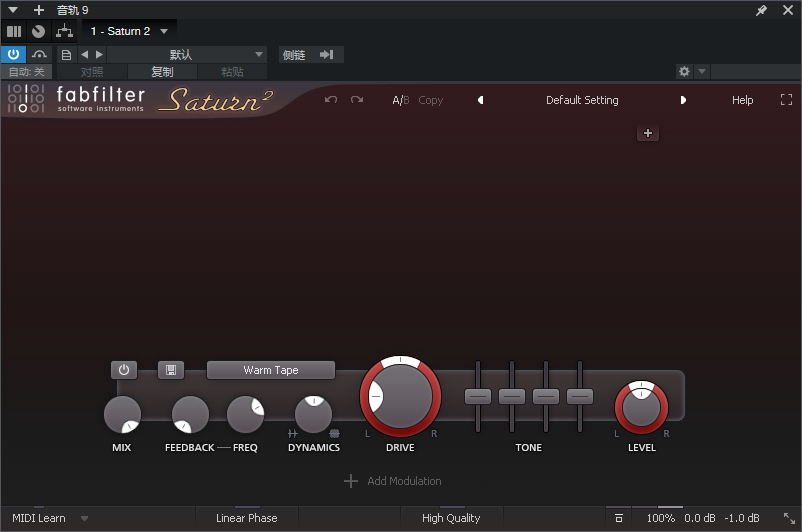Copy A state to B
Screen dimensions: 802x532
click(x=431, y=100)
